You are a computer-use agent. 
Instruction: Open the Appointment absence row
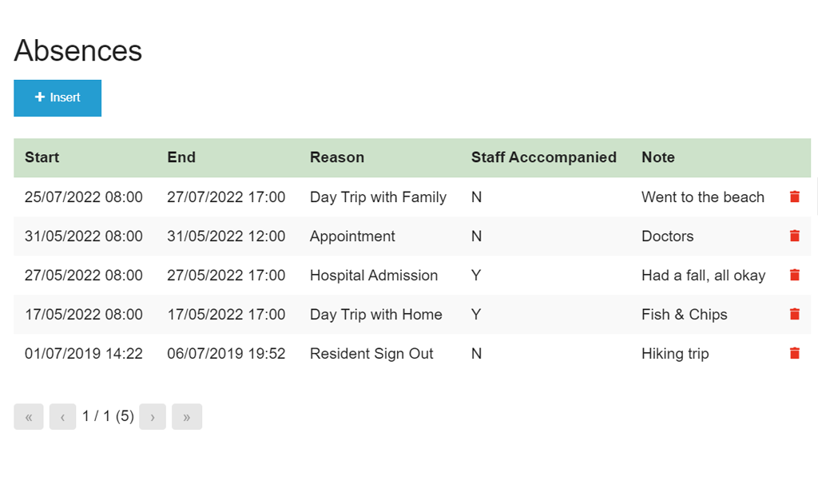pos(412,236)
